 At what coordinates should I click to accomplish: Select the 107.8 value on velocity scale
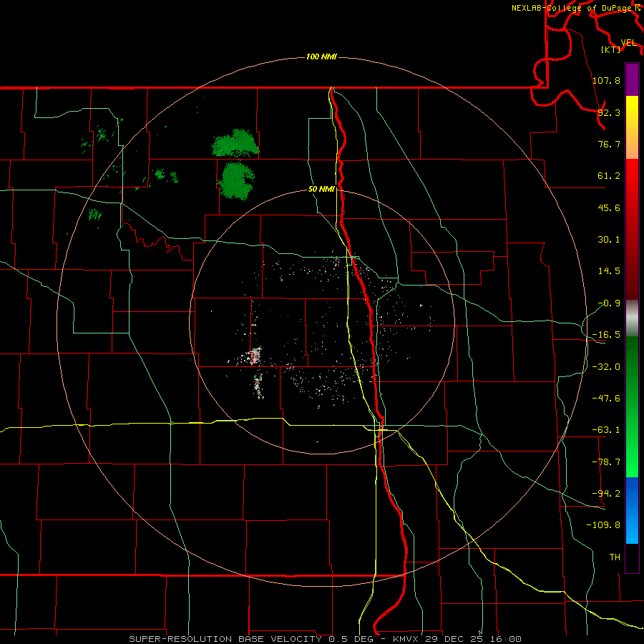[606, 80]
